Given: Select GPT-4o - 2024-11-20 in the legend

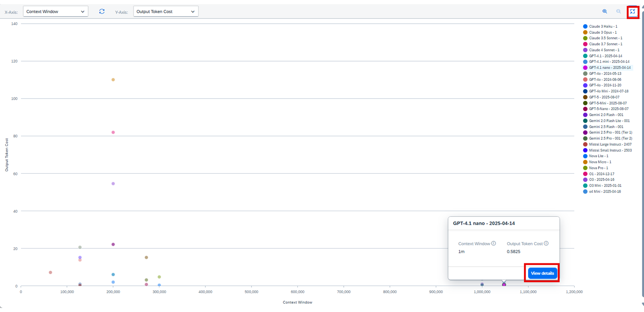Looking at the screenshot, I should tap(602, 85).
